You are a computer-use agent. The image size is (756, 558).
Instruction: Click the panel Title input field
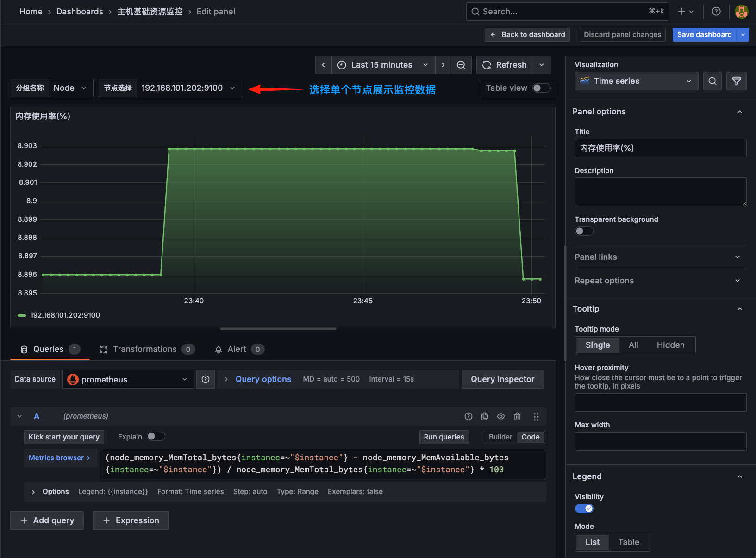click(x=660, y=148)
